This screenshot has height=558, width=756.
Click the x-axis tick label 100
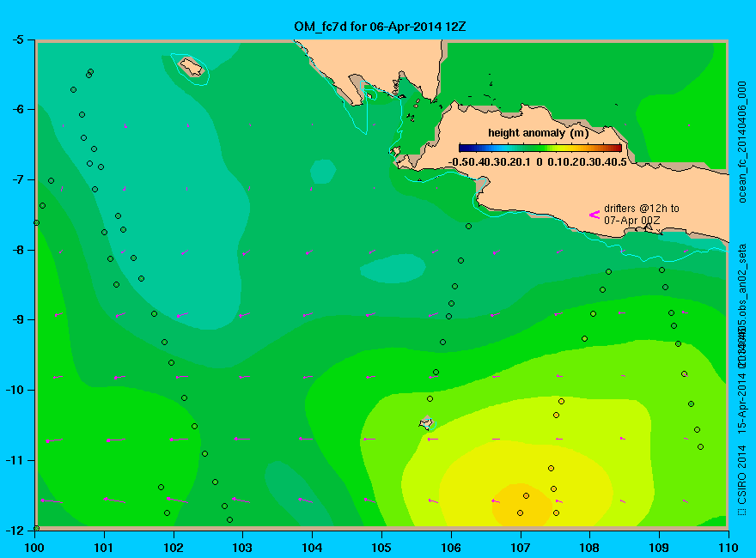pyautogui.click(x=34, y=548)
